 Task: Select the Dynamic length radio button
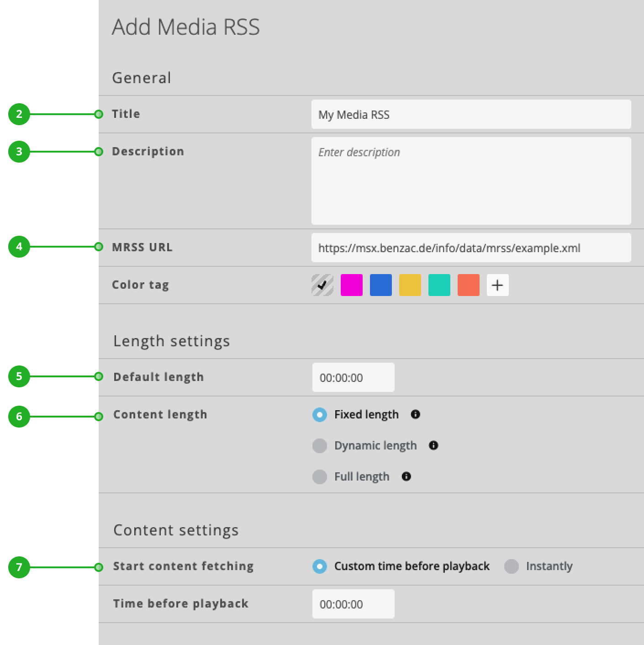[x=320, y=446]
